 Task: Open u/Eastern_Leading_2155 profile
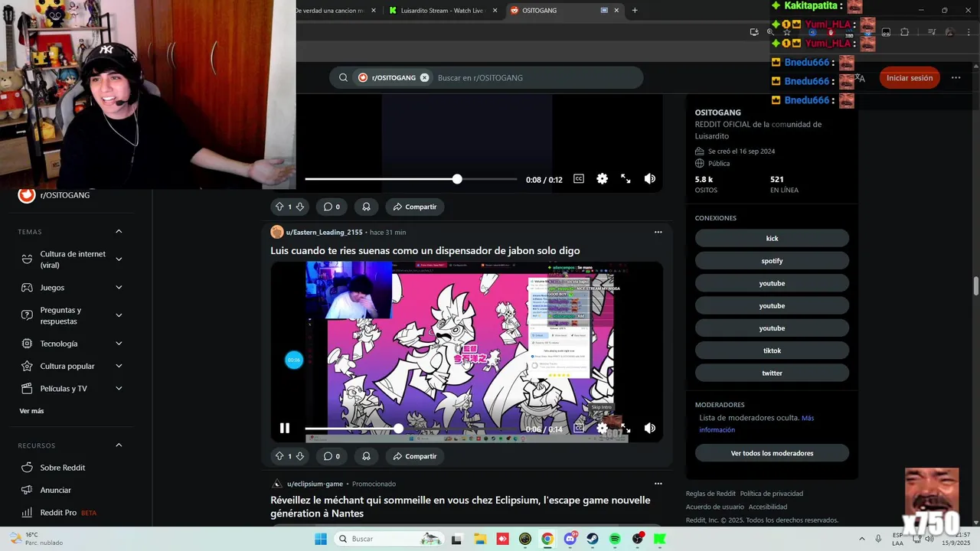324,232
